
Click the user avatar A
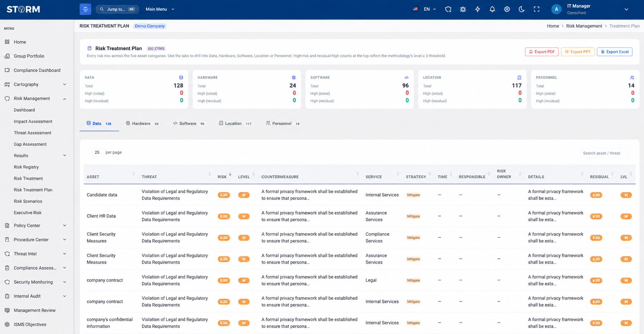click(556, 9)
